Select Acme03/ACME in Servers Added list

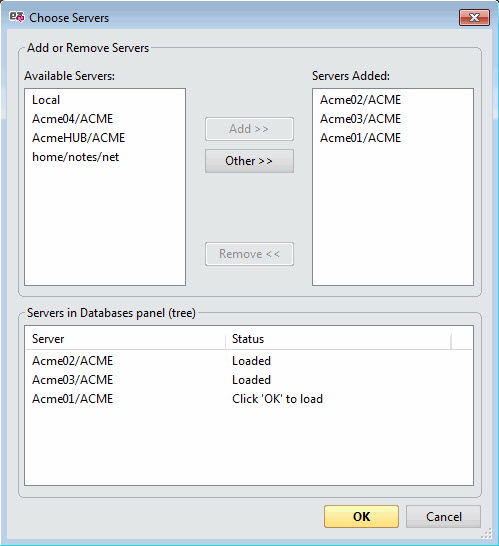coord(360,119)
